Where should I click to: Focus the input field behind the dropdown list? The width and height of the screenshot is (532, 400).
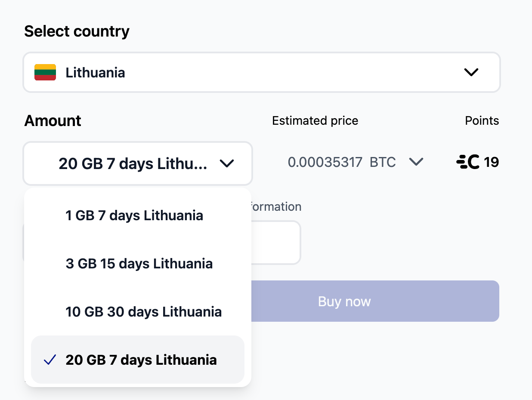[x=275, y=243]
